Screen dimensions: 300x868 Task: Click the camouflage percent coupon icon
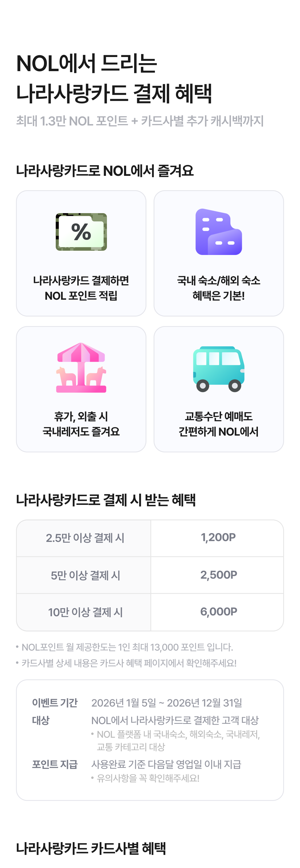coord(81,232)
